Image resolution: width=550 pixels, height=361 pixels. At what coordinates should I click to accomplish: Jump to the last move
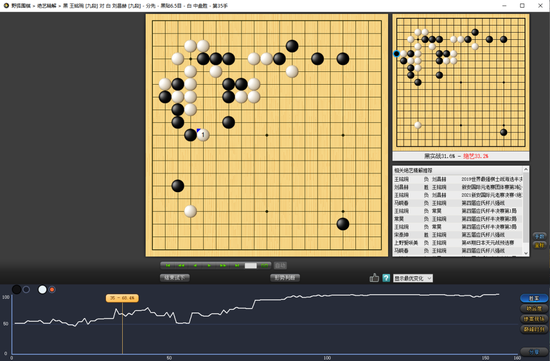pos(237,266)
